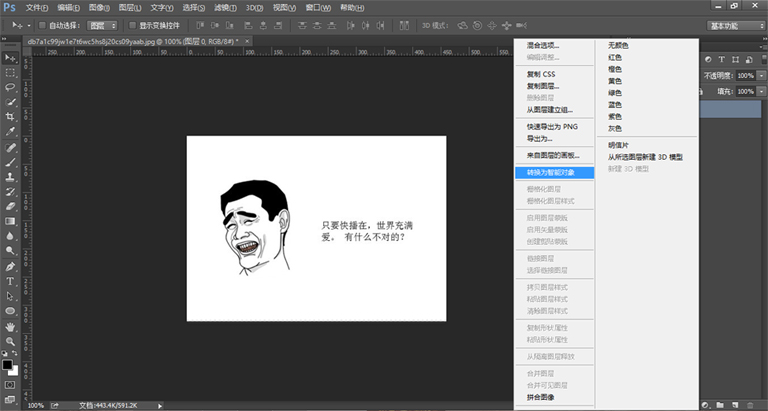Select the Horizontal Type tool
This screenshot has height=411, width=768.
10,281
